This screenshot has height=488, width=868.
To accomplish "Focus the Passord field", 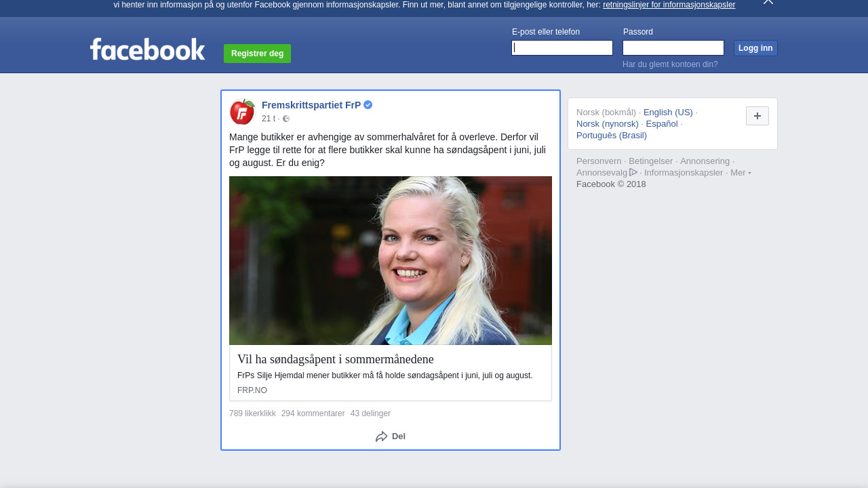I will click(x=673, y=47).
